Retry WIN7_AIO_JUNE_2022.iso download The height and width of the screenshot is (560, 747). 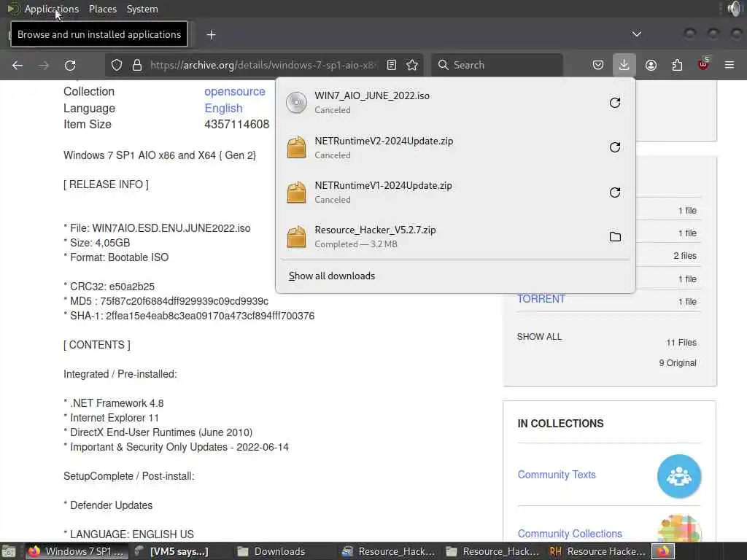click(614, 103)
